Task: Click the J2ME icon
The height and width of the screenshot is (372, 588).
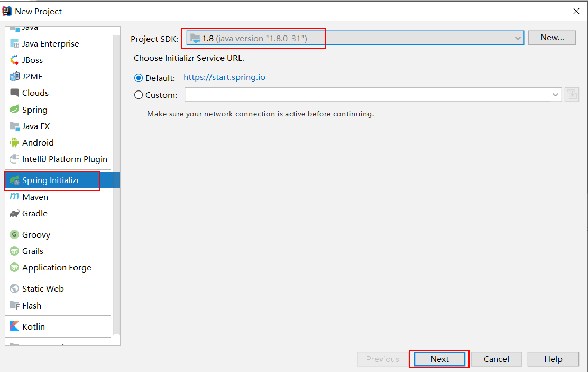Action: pos(14,77)
